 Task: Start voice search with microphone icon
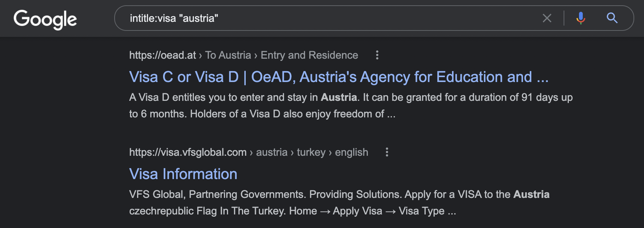pyautogui.click(x=581, y=18)
